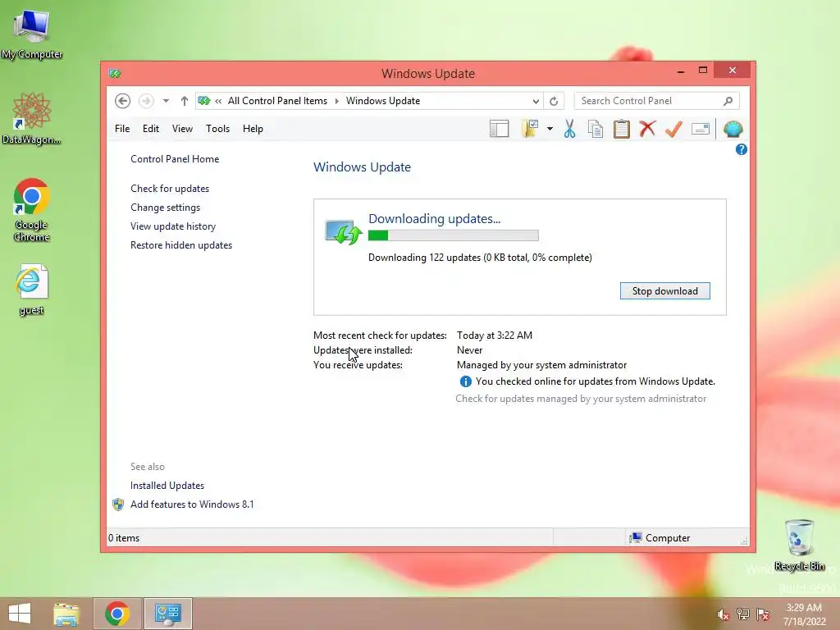The image size is (840, 630).
Task: Click the Windows Start button
Action: click(20, 614)
